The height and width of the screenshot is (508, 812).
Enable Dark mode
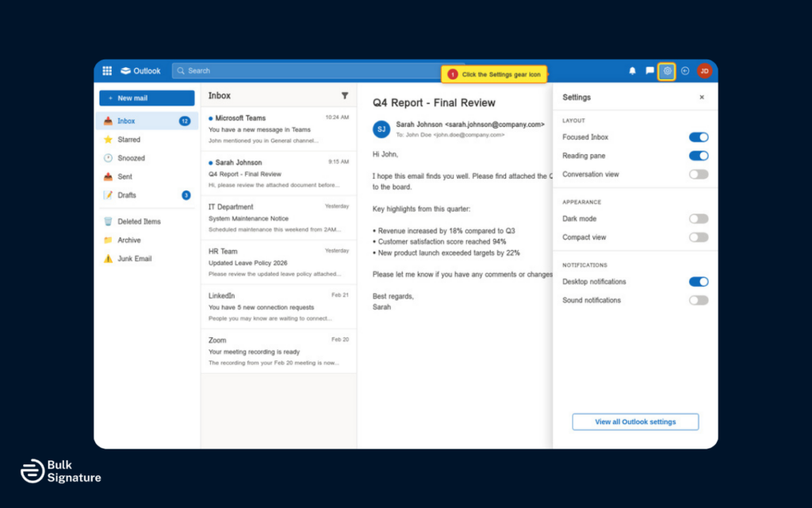(x=698, y=218)
